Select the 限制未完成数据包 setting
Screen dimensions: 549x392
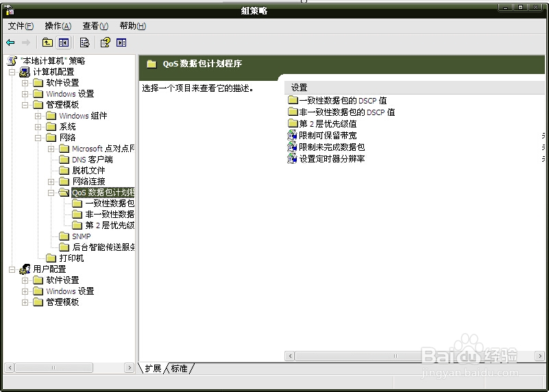coord(332,147)
